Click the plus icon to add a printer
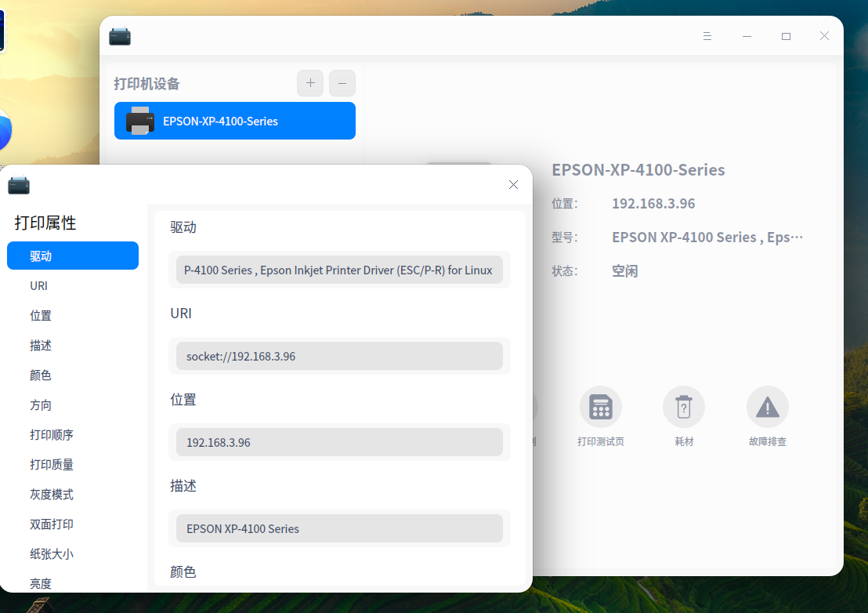 click(310, 83)
